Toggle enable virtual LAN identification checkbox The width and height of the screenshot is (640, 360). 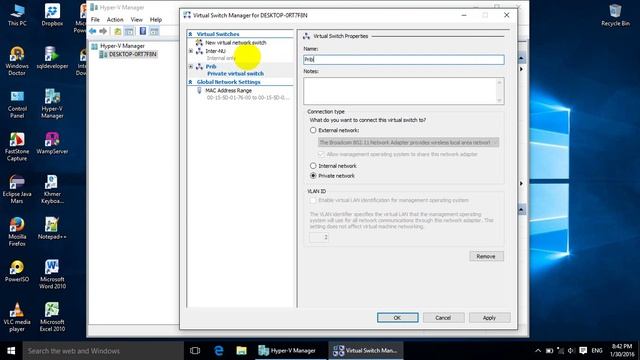pyautogui.click(x=313, y=200)
